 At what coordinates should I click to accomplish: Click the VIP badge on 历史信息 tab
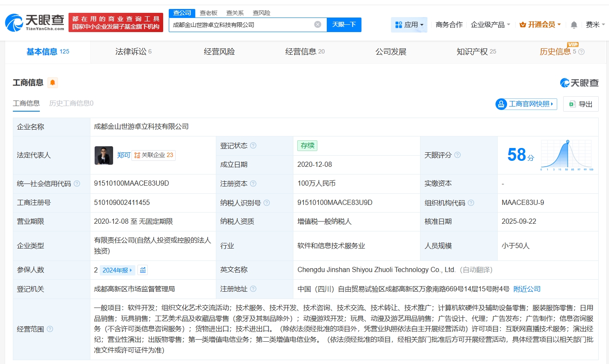coord(573,44)
